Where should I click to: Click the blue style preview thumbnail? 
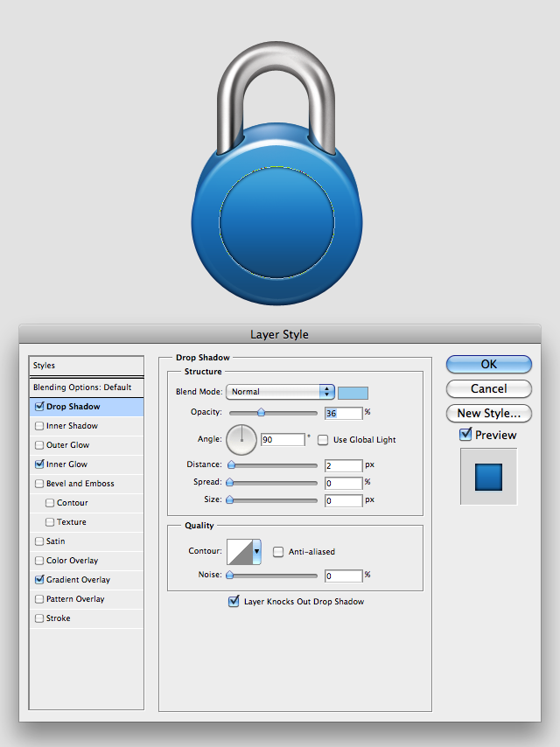(488, 477)
